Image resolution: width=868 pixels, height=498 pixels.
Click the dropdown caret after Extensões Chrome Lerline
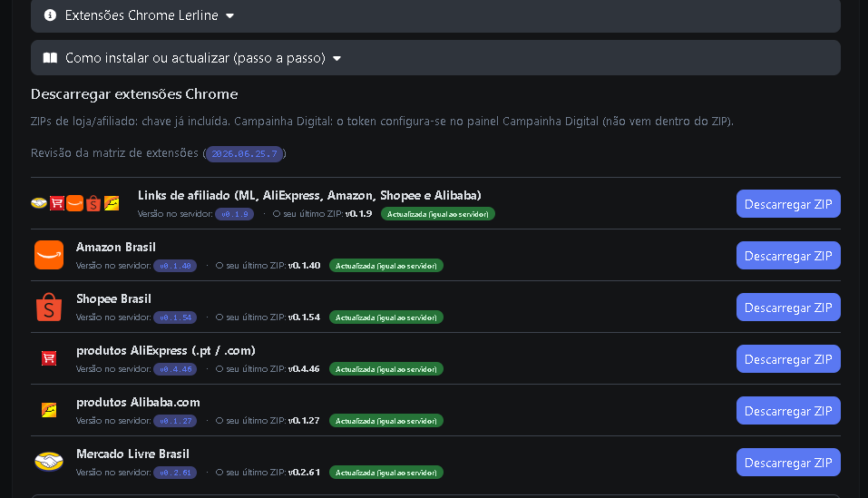pos(229,16)
